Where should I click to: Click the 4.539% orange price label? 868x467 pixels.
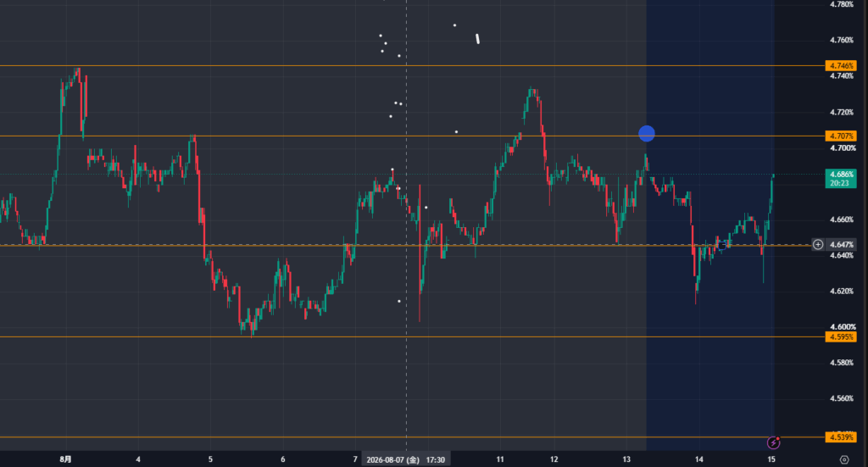[841, 437]
